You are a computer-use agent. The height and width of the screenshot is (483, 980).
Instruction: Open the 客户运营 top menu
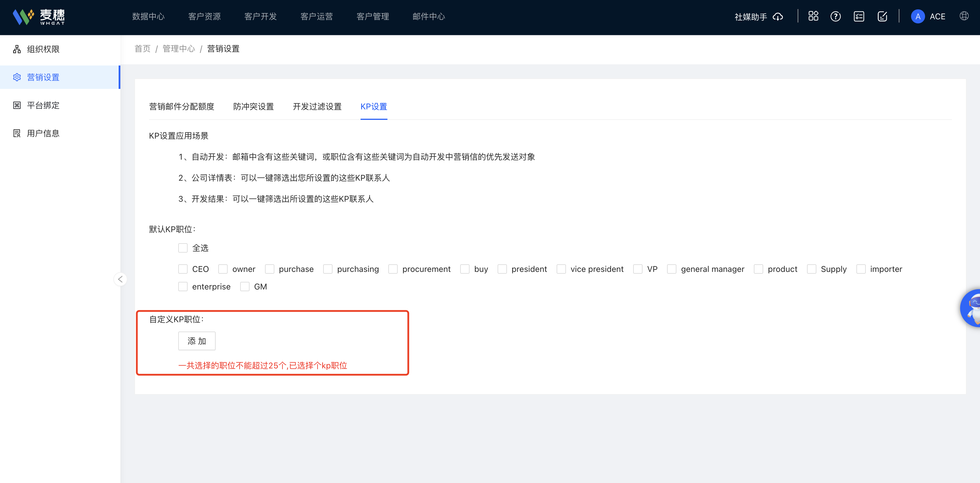(316, 17)
